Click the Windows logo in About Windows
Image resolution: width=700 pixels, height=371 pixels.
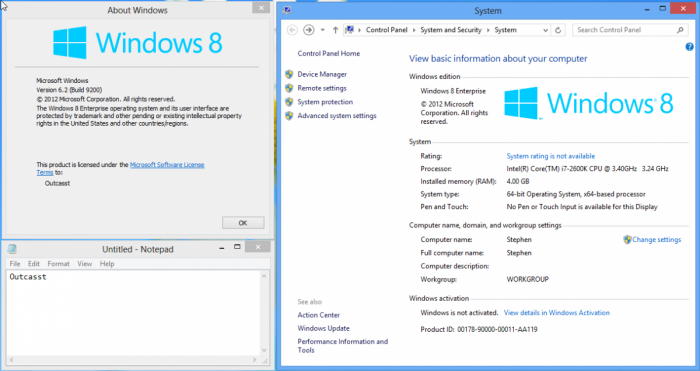[138, 43]
